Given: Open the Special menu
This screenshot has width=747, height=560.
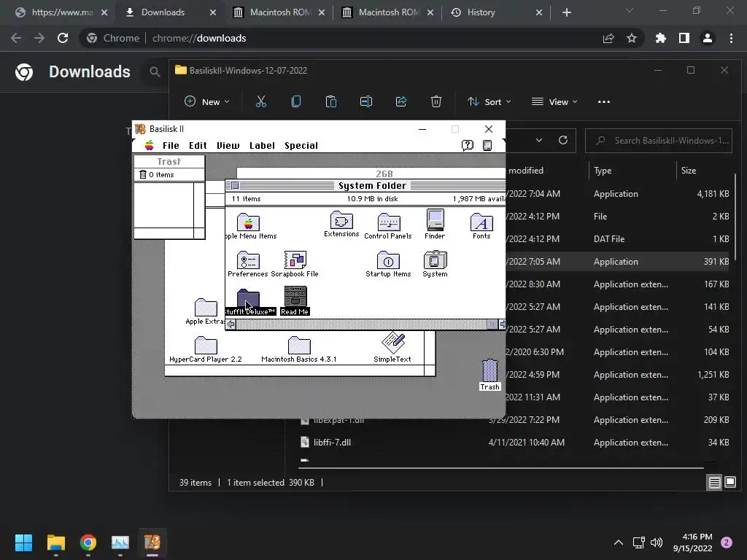Looking at the screenshot, I should click(x=301, y=145).
